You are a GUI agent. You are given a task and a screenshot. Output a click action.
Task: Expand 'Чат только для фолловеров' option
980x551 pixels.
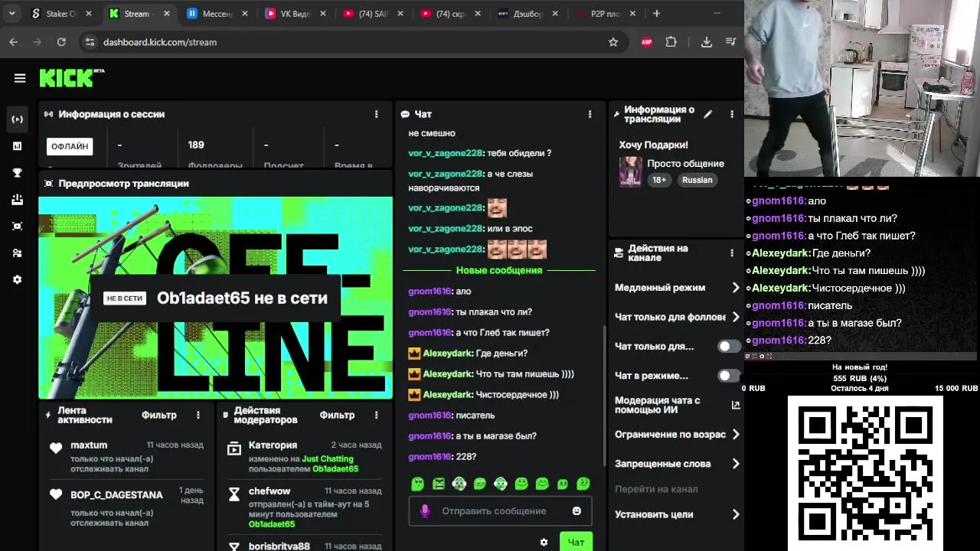coord(677,317)
